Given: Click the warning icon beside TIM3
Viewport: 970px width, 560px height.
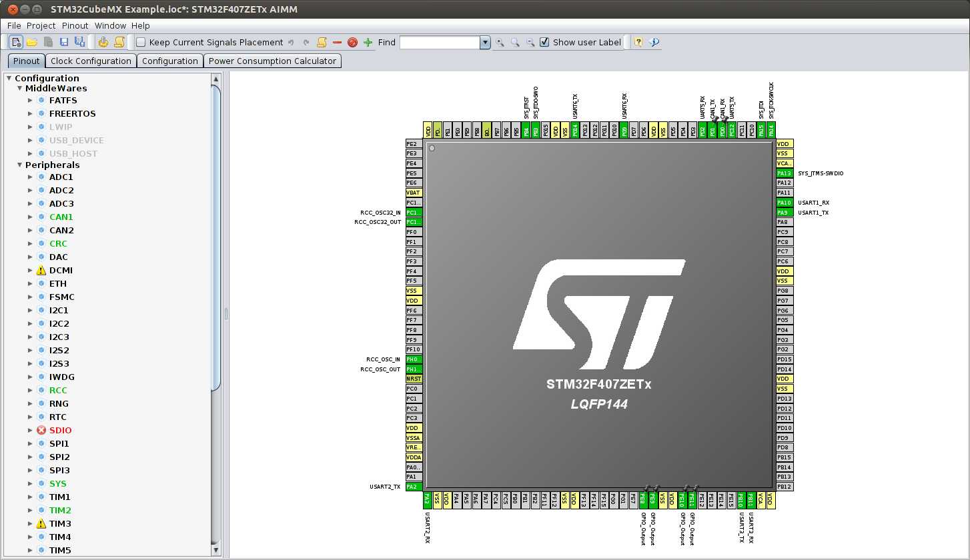Looking at the screenshot, I should click(x=41, y=523).
